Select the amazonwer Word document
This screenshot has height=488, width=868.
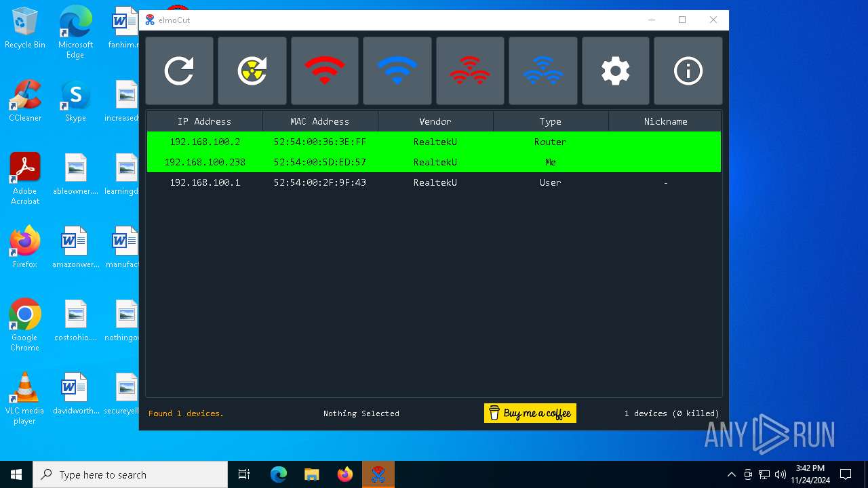pyautogui.click(x=75, y=247)
